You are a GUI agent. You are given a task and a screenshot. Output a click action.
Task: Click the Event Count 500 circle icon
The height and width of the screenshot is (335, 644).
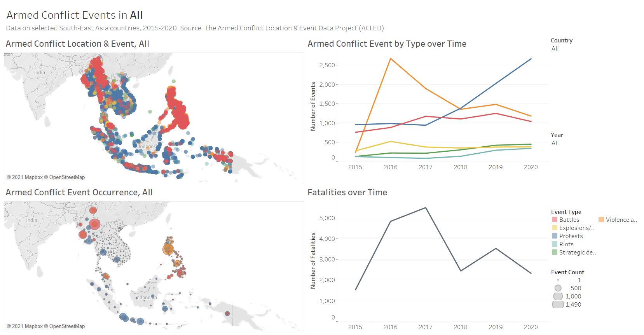[558, 288]
